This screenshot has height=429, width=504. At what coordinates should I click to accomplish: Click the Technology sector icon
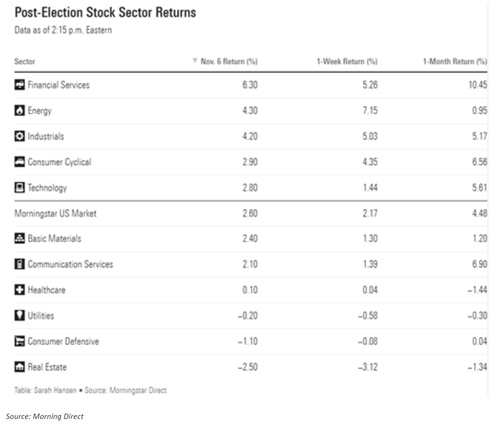click(20, 188)
